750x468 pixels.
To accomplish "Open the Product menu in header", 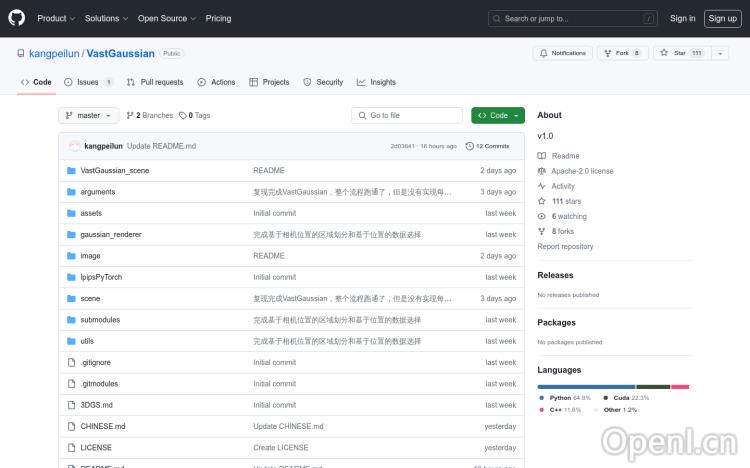I will [55, 18].
